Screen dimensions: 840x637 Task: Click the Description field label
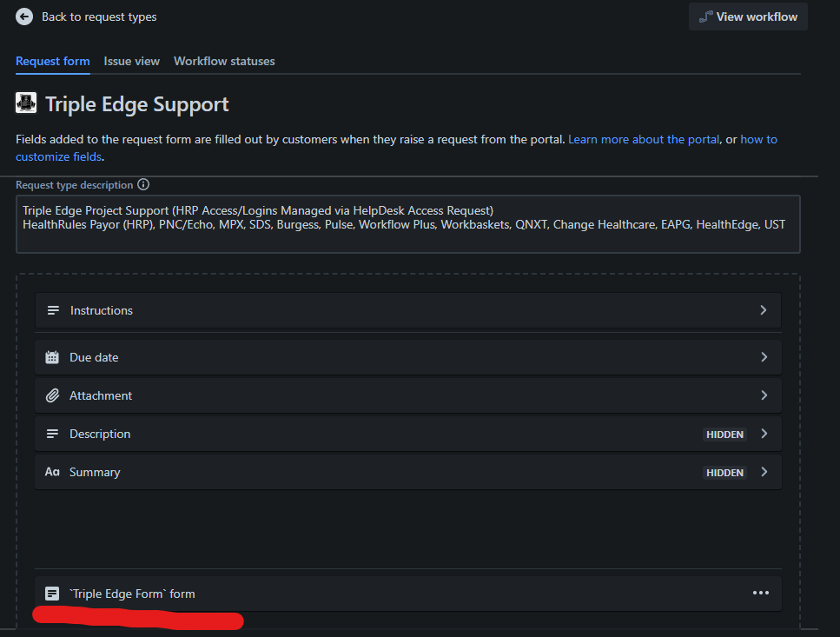click(100, 434)
